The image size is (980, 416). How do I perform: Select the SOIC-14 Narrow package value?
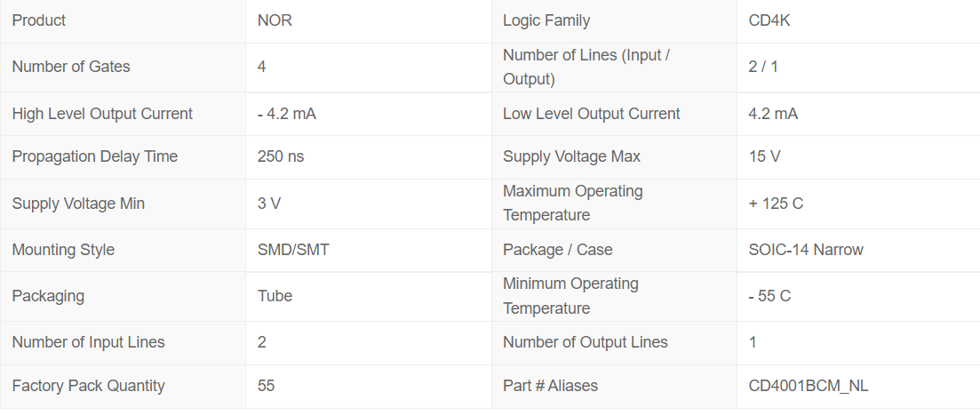click(x=806, y=250)
